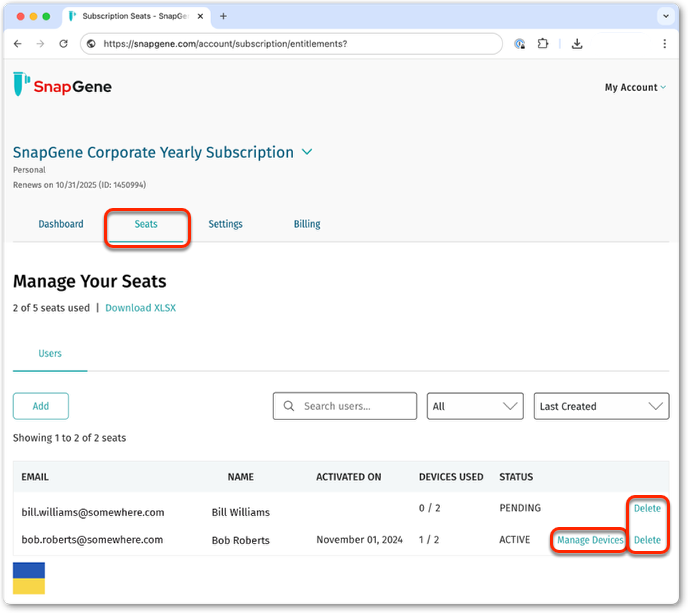The image size is (688, 613).
Task: Select the Users sub-tab
Action: pos(50,353)
